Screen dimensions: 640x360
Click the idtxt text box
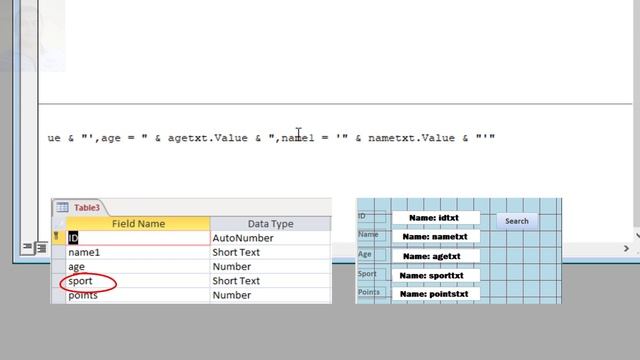pos(436,218)
